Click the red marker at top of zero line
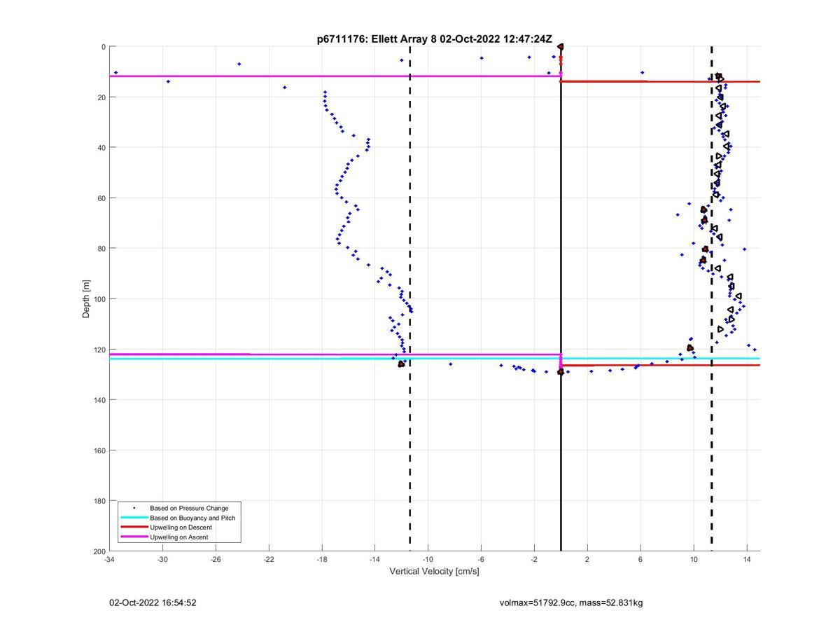The image size is (840, 620). pyautogui.click(x=561, y=47)
